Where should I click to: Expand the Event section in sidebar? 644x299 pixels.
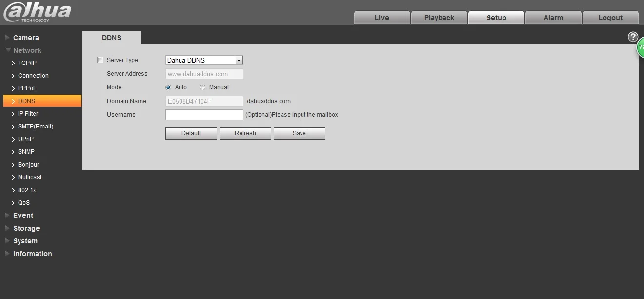pos(23,215)
